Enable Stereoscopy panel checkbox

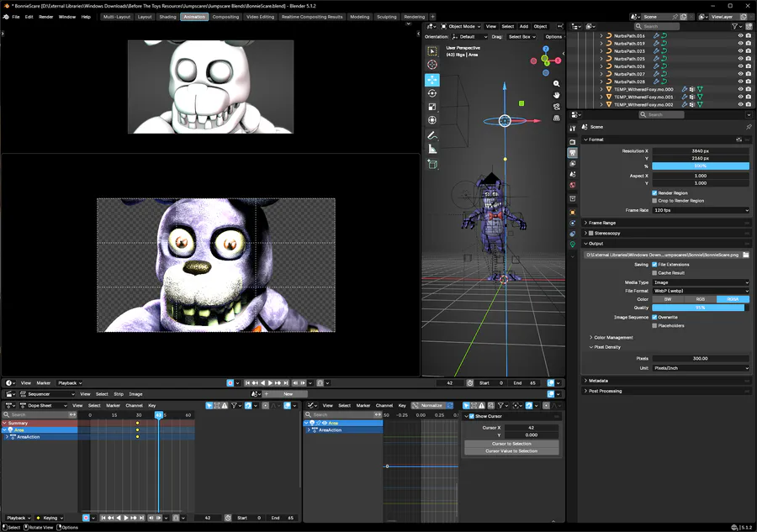(x=591, y=233)
